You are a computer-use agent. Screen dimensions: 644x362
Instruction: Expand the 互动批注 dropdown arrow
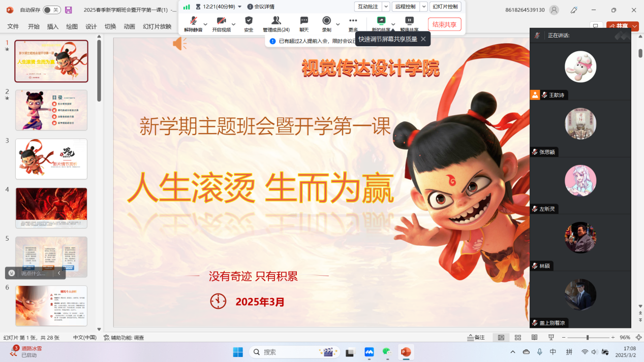click(386, 7)
